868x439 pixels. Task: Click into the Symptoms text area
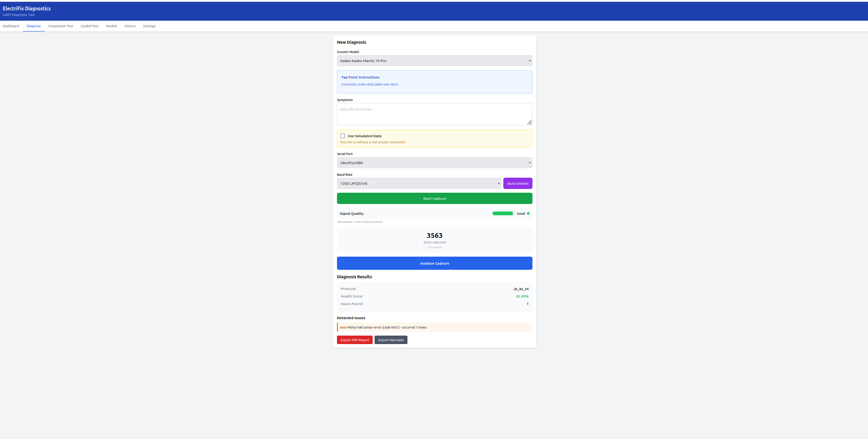coord(434,114)
